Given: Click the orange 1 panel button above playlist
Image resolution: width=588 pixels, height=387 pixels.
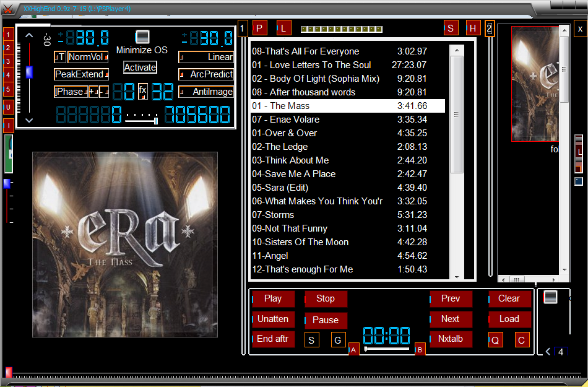Looking at the screenshot, I should pos(242,28).
